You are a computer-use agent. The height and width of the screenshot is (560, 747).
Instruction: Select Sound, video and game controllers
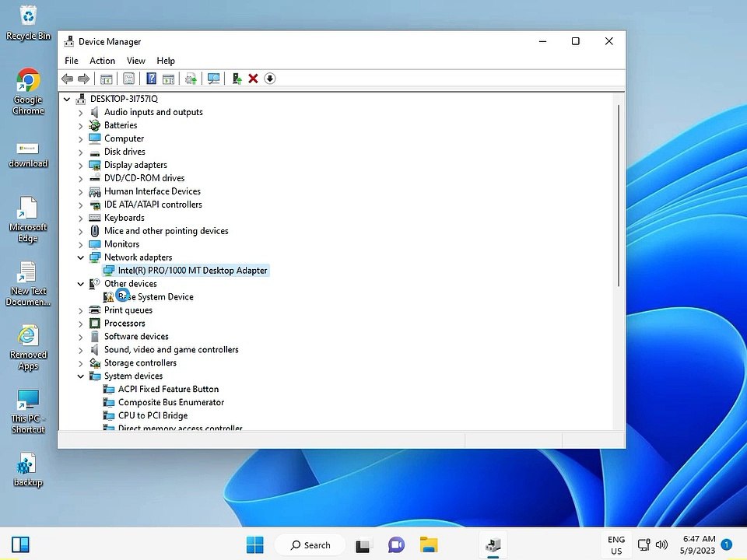171,349
